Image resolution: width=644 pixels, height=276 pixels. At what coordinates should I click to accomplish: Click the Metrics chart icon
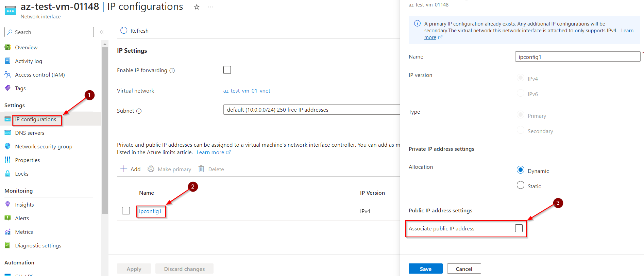click(x=7, y=232)
